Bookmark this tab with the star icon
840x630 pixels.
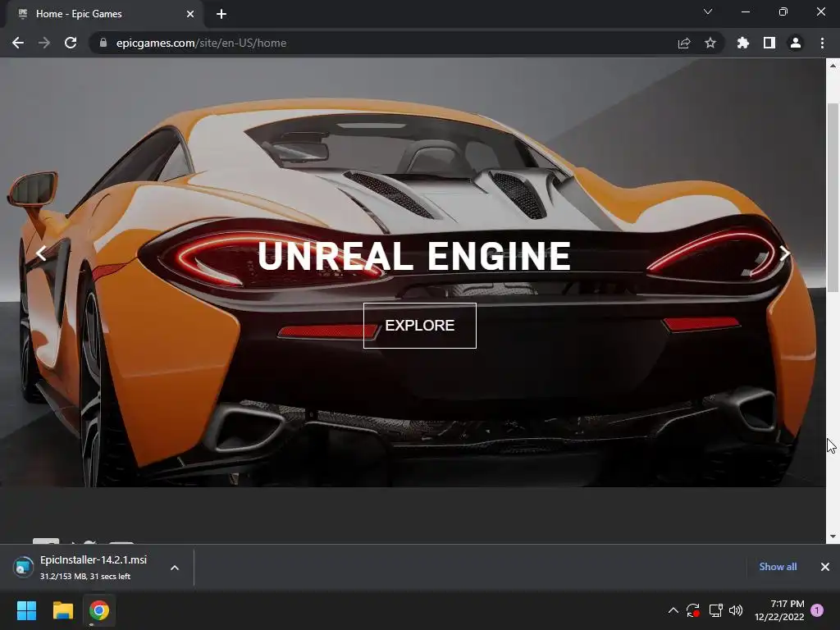pos(710,43)
